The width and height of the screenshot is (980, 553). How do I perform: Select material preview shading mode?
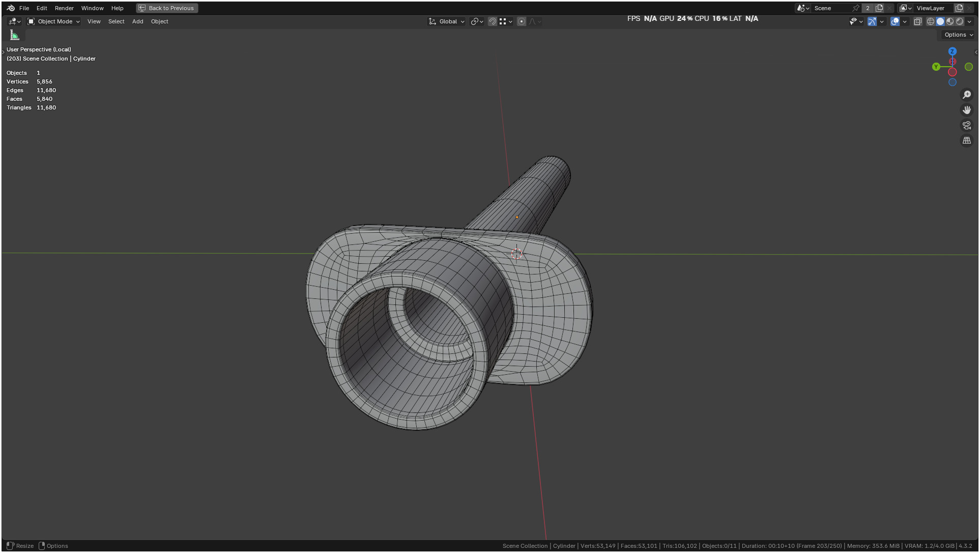[950, 21]
